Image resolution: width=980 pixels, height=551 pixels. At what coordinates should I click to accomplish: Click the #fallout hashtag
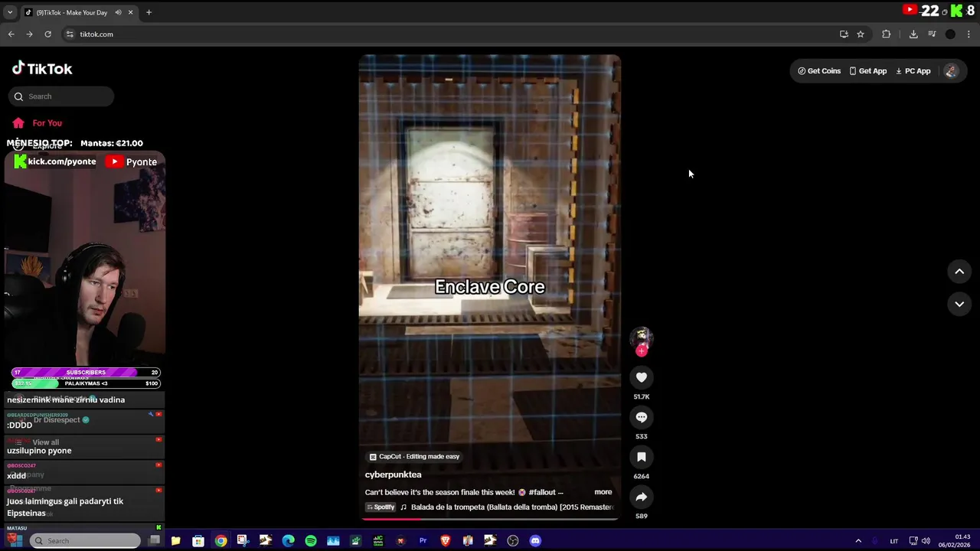point(542,492)
